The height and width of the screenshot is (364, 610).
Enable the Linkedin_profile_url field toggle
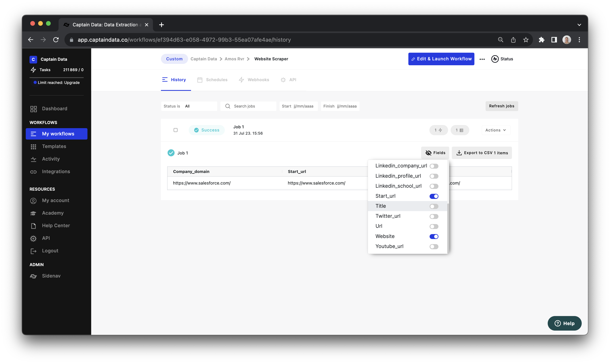[x=434, y=176]
